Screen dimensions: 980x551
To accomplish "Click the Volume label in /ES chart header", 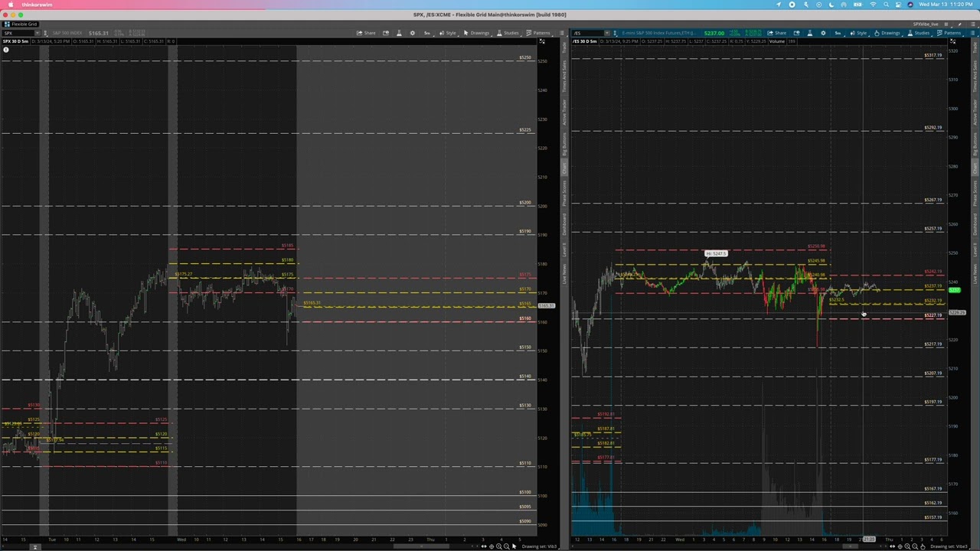I will (776, 41).
